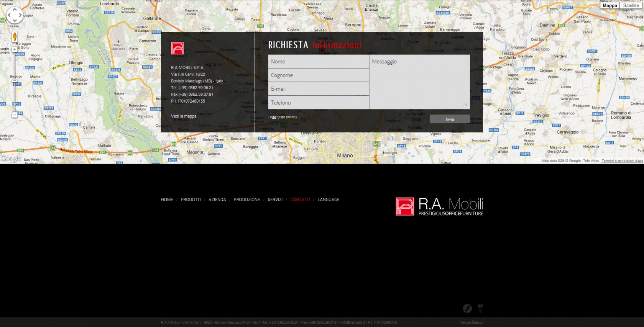Open Leggi testo privacy link
The height and width of the screenshot is (327, 644).
coord(283,117)
